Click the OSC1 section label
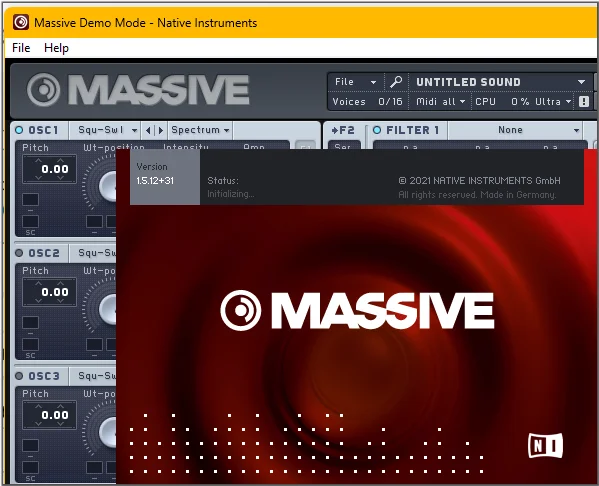Screen dimensions: 599x486 point(43,130)
